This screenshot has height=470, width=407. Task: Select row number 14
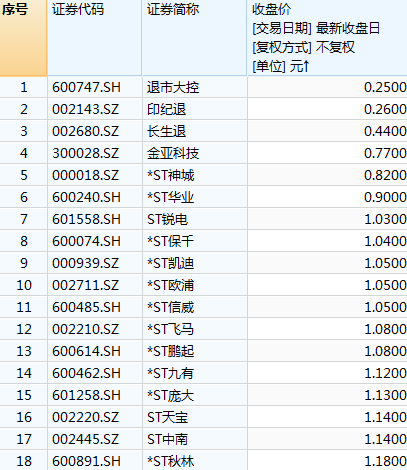(24, 373)
